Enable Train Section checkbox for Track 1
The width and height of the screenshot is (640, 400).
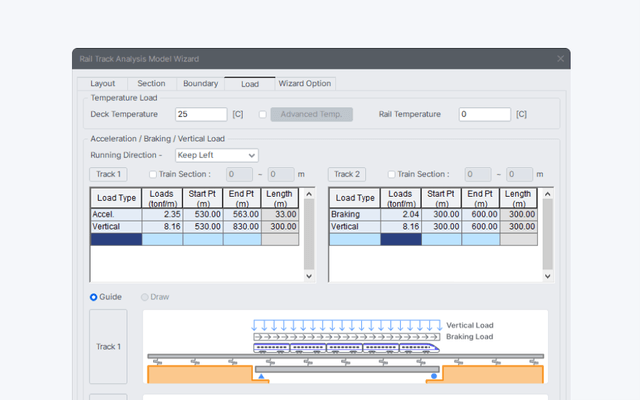[x=153, y=174]
